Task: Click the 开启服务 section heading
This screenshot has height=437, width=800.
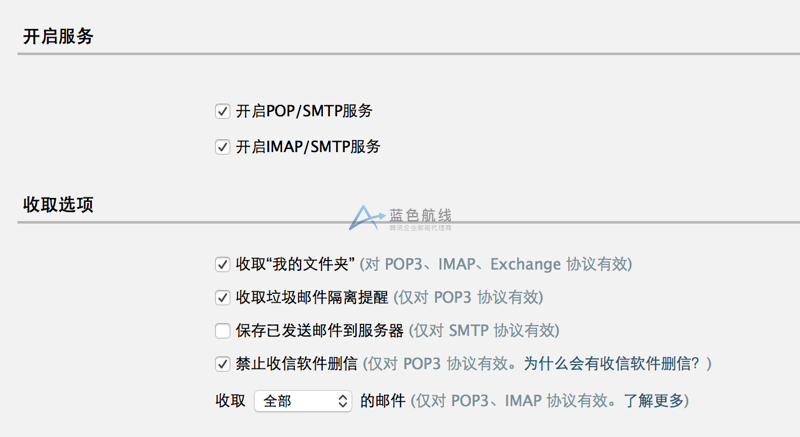Action: (x=58, y=36)
